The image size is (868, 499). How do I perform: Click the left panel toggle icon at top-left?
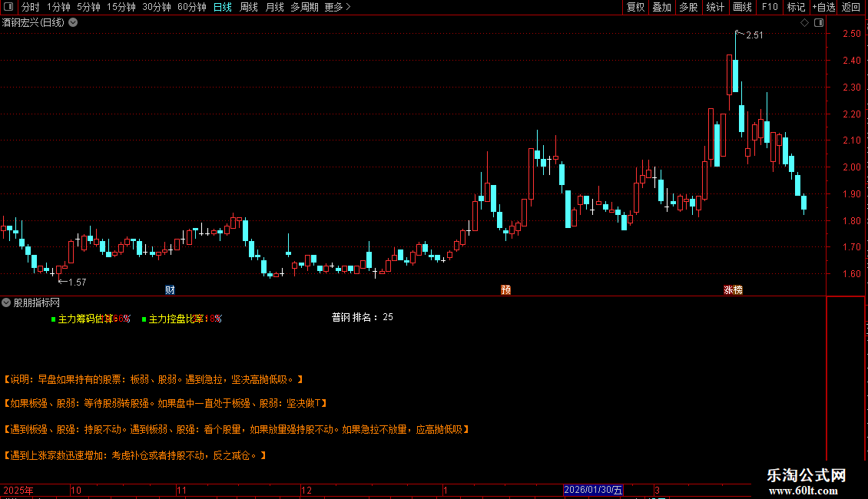pyautogui.click(x=8, y=7)
